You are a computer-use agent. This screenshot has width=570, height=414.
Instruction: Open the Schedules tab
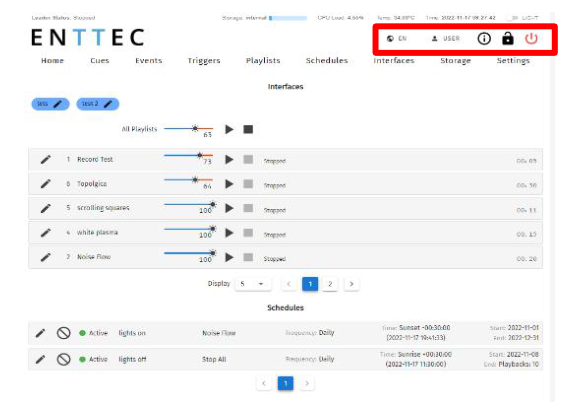click(326, 60)
